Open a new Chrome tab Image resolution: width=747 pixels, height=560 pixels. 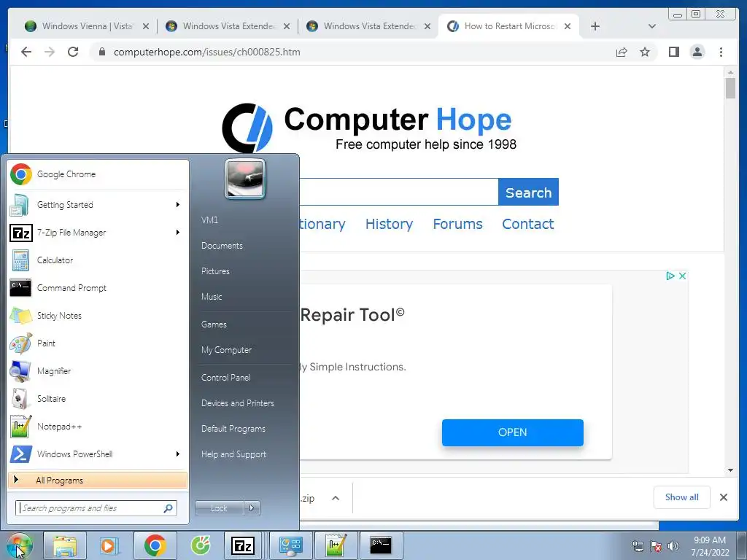[595, 26]
